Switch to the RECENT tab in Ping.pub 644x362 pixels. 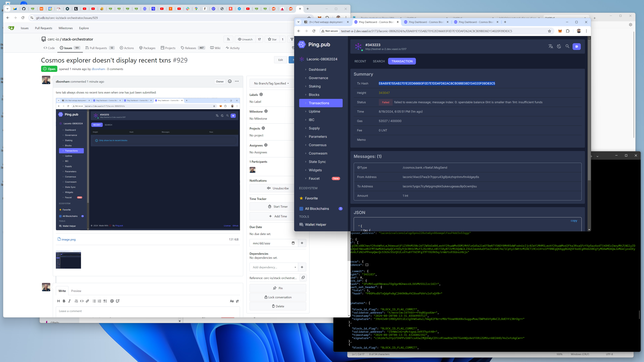pos(360,61)
